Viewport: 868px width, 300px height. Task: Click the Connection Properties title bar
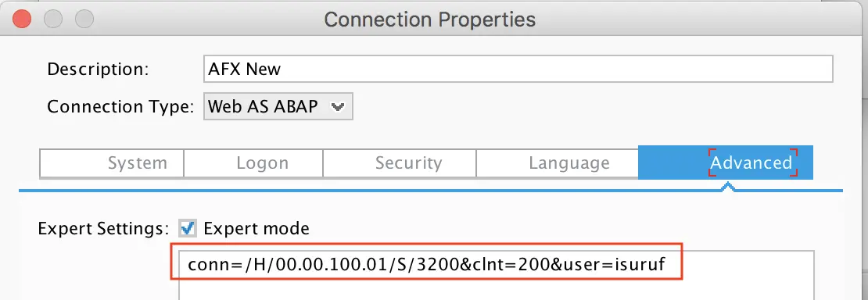pos(429,20)
